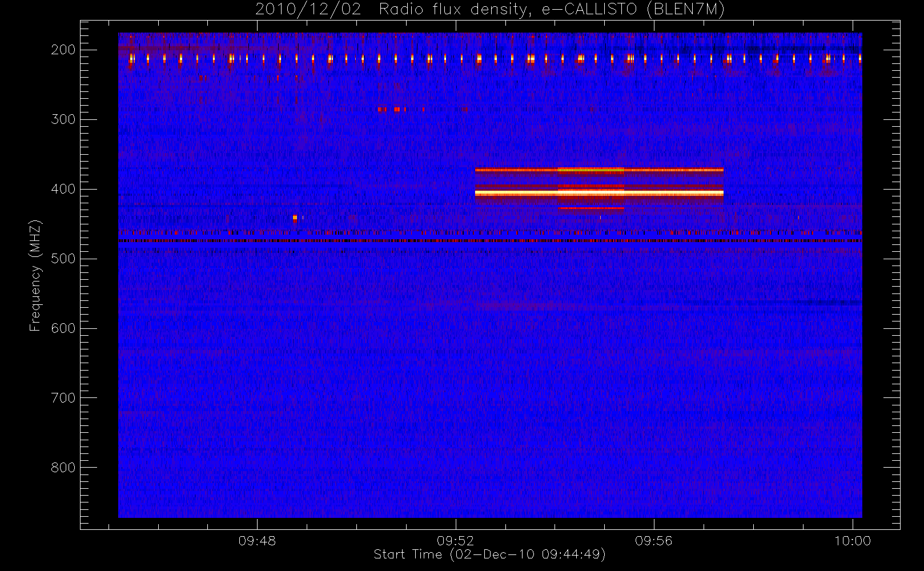Screen dimensions: 924x571
Task: Click the 500 frequency tick label
Action: 63,259
